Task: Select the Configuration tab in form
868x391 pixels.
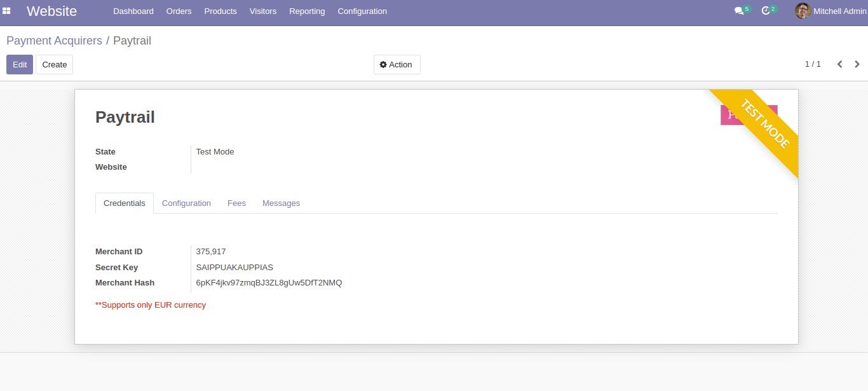Action: coord(186,203)
